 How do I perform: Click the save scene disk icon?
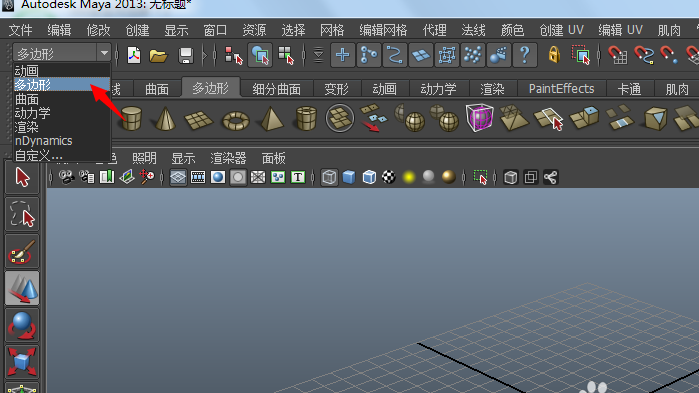coord(185,56)
